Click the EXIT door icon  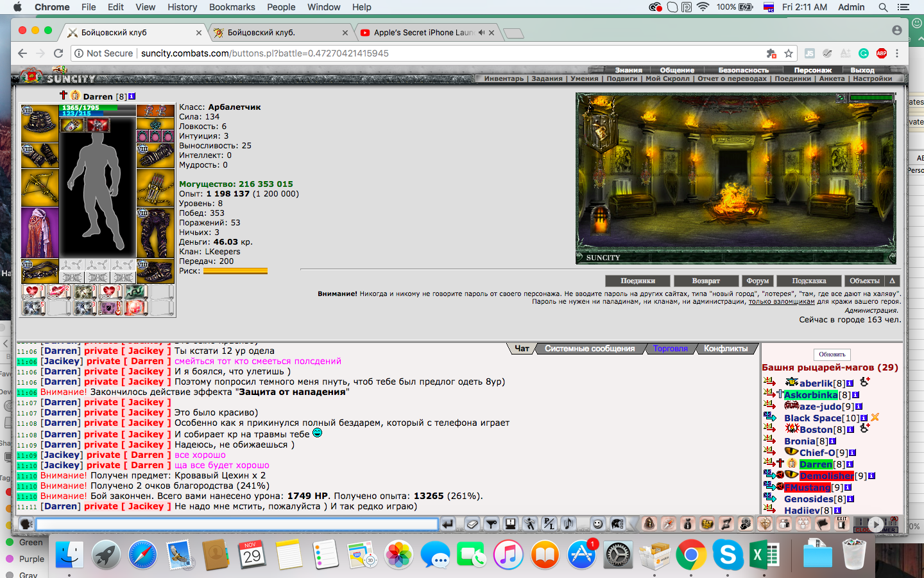coord(842,524)
